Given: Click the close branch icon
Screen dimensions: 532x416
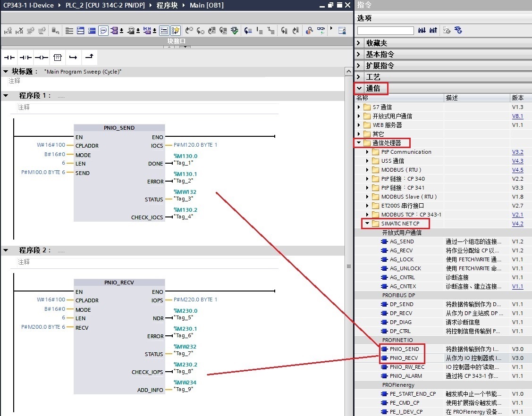Looking at the screenshot, I should (x=89, y=57).
